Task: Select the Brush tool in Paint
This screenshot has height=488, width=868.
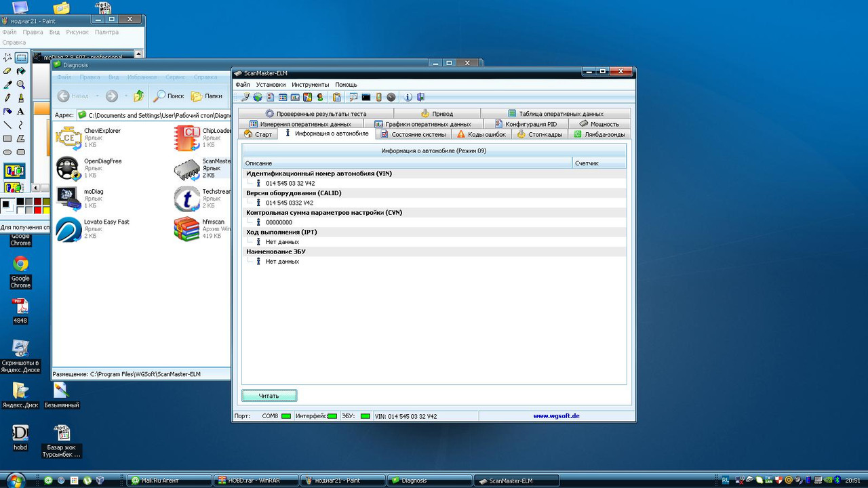Action: (x=21, y=98)
